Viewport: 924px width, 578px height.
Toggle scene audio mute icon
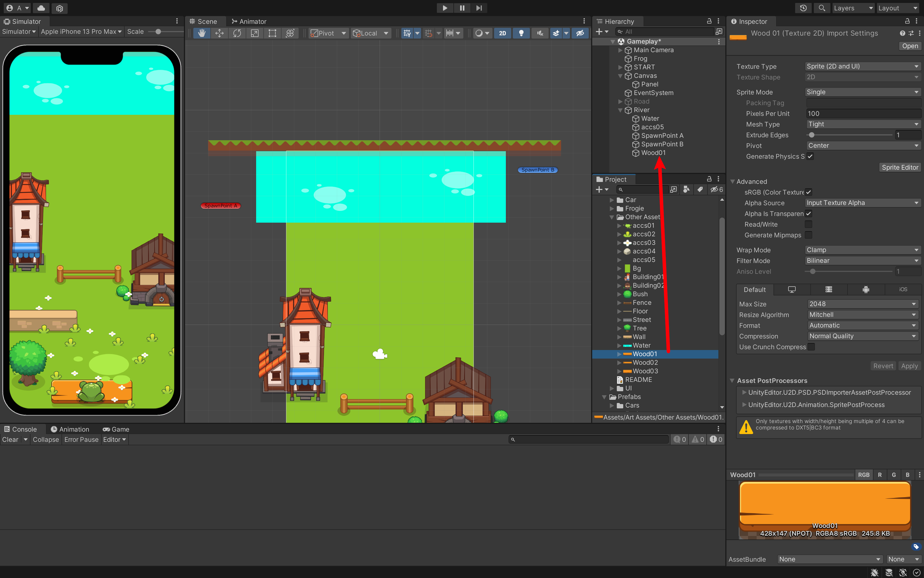(x=540, y=33)
